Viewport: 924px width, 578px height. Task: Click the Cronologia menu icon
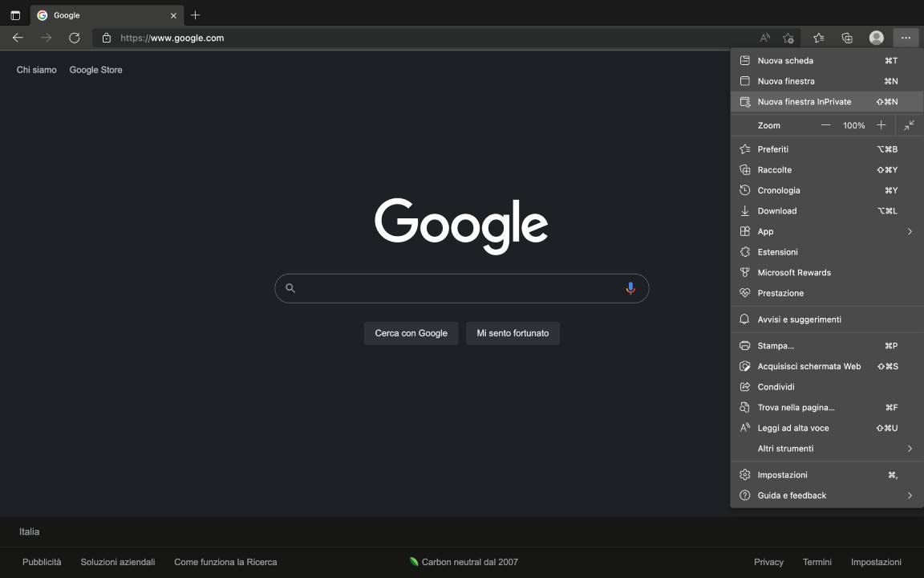[744, 190]
